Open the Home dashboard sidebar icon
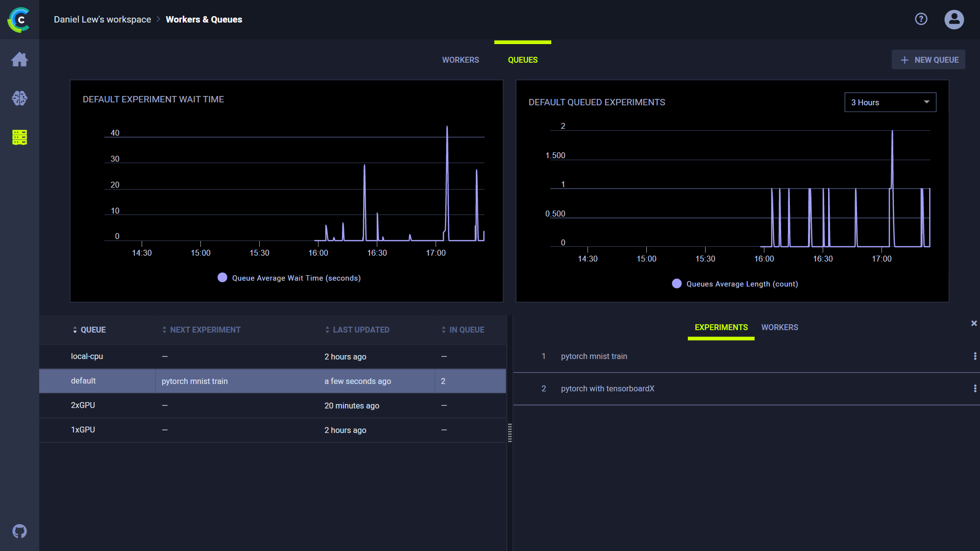980x551 pixels. coord(20,59)
